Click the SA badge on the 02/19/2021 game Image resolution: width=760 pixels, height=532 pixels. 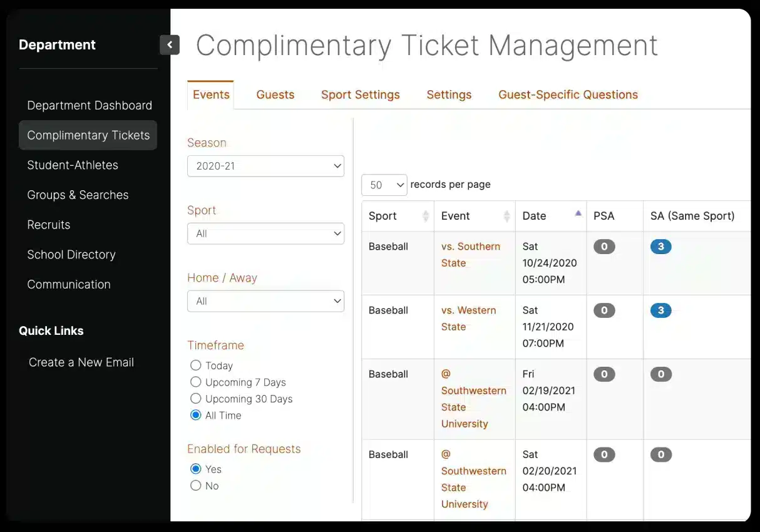[x=661, y=374]
